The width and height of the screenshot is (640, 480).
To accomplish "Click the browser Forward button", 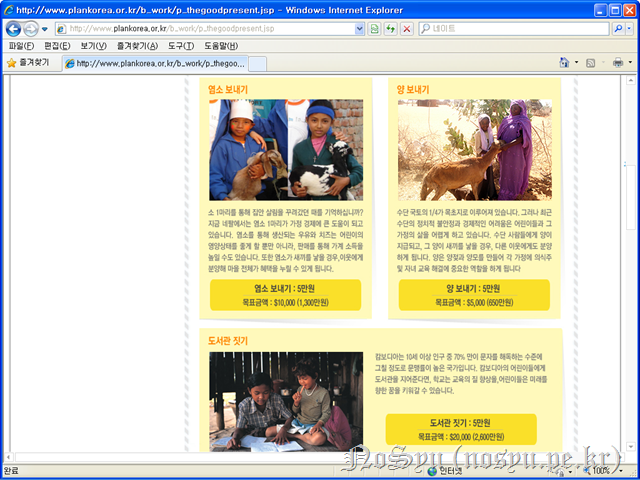I will (32, 29).
